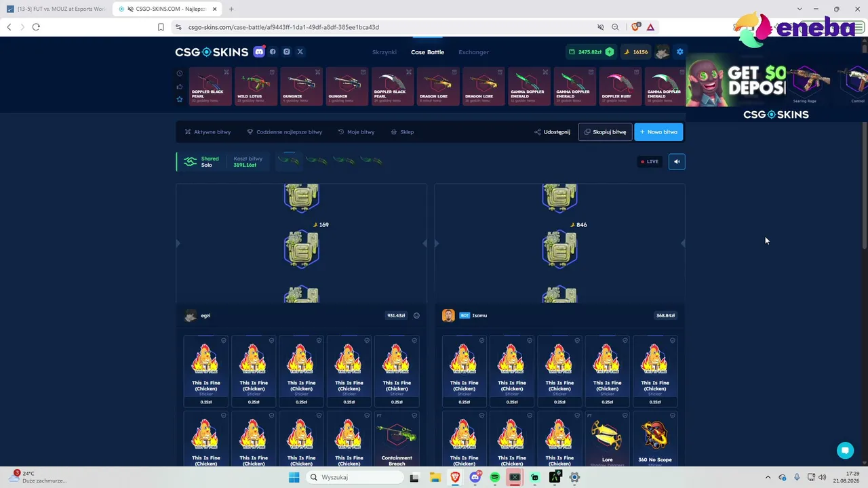Click the Wyszukaj taskbar search box

353,477
